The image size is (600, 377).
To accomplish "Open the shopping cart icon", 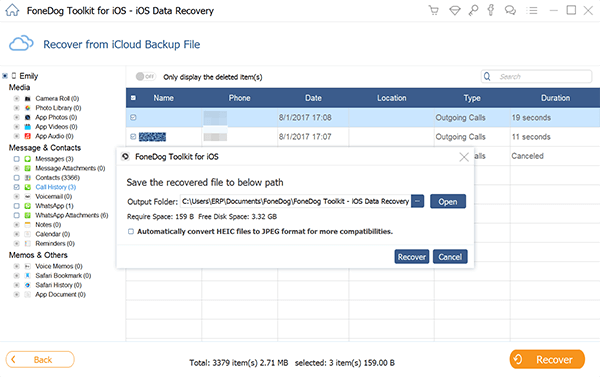I will [434, 10].
